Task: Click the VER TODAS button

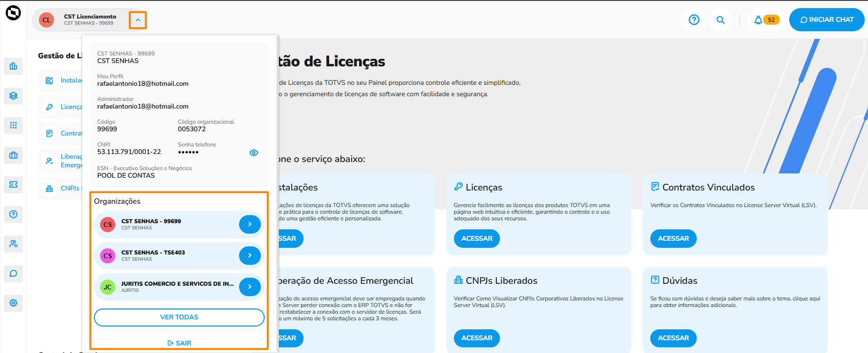Action: coord(179,317)
